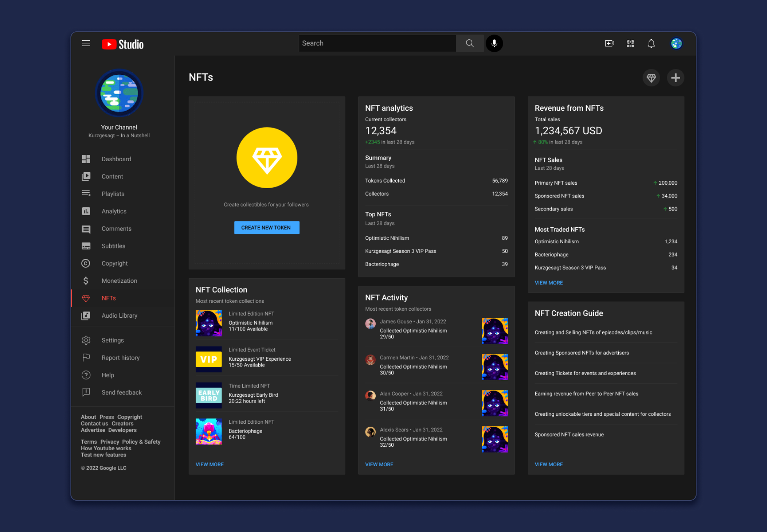Image resolution: width=767 pixels, height=532 pixels.
Task: Click James Gouse activity NFT thumbnail
Action: pos(495,331)
